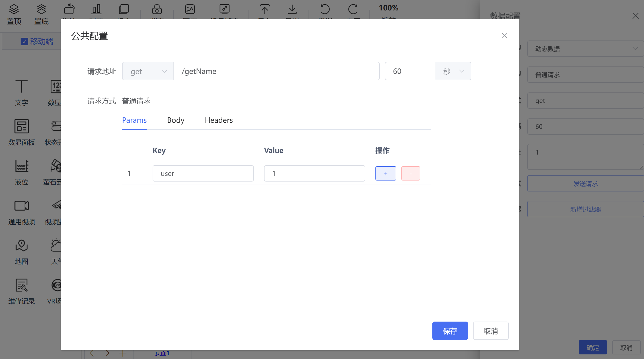This screenshot has height=359, width=644.
Task: Select the 维修记录 maintenance record icon
Action: coord(21,285)
